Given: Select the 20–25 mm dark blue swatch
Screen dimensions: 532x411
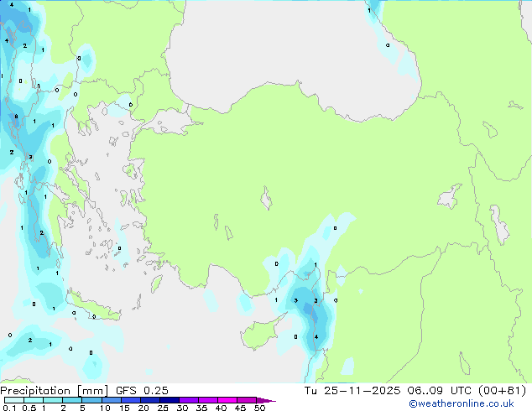Looking at the screenshot, I should click(x=150, y=400).
